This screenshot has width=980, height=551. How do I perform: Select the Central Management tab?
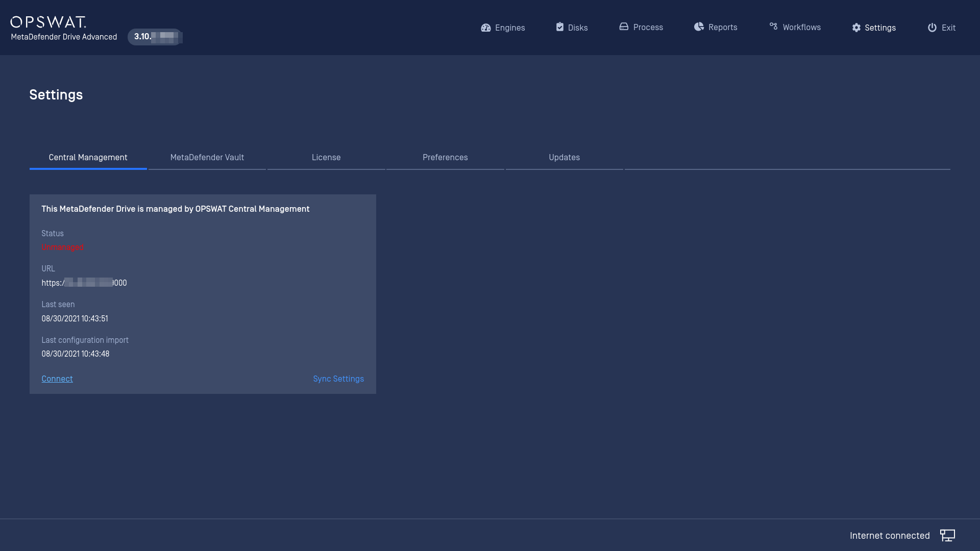click(88, 157)
